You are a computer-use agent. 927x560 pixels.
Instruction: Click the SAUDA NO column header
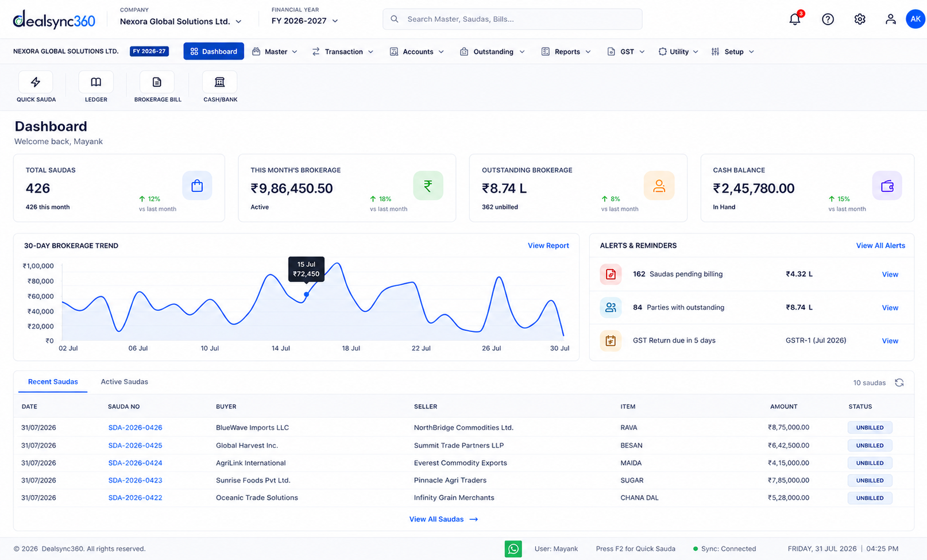pyautogui.click(x=123, y=407)
